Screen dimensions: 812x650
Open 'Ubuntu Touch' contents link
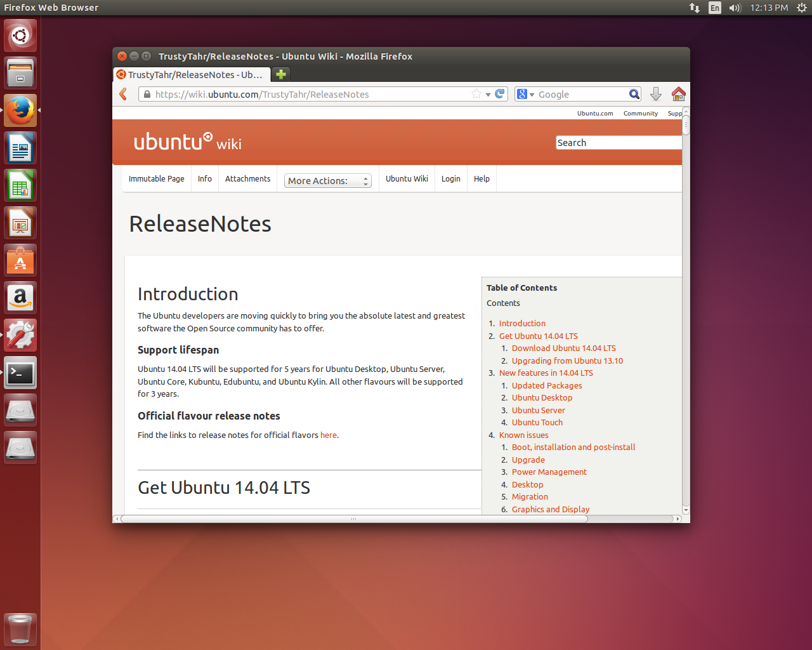537,422
